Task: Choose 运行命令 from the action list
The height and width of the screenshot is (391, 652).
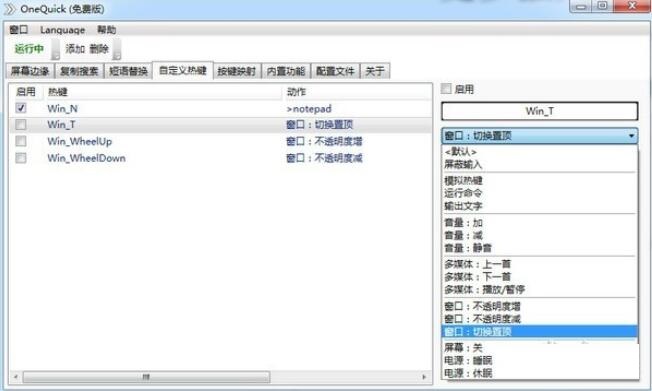Action: (x=539, y=193)
